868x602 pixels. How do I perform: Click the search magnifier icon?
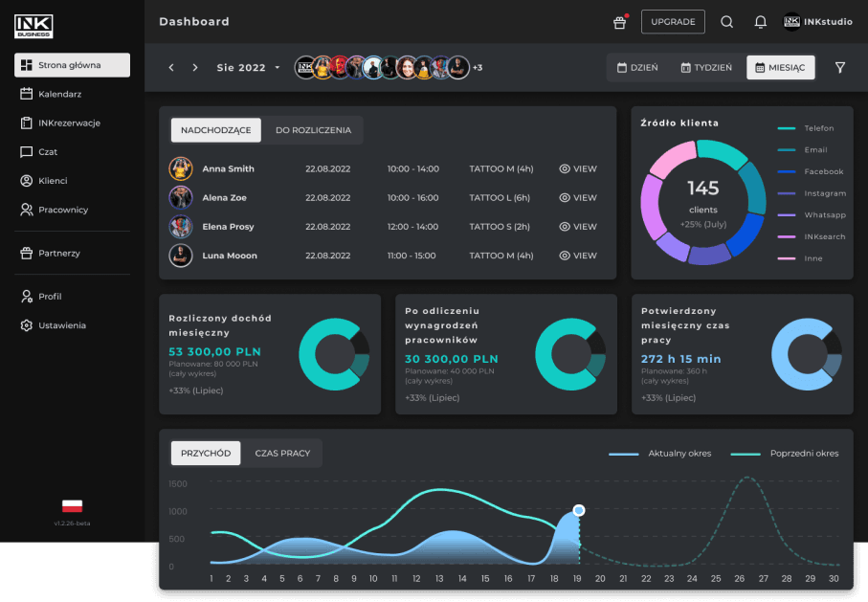(x=726, y=22)
